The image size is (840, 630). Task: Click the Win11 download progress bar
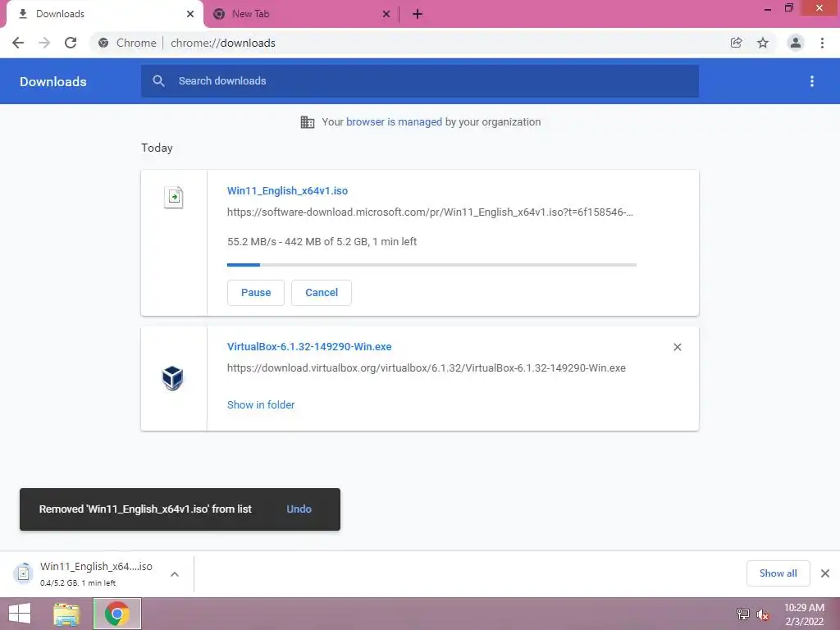(x=431, y=265)
